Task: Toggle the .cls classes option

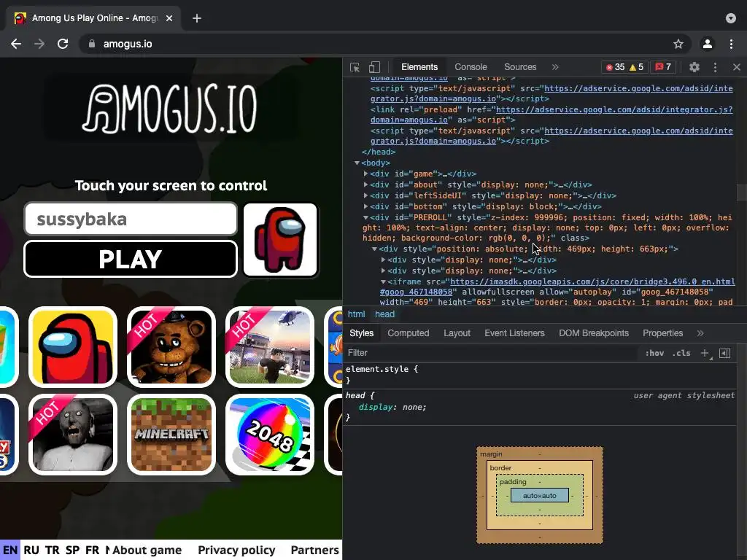Action: click(681, 353)
